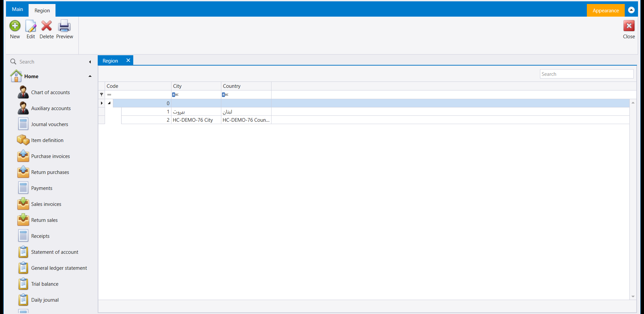The width and height of the screenshot is (644, 314).
Task: Open Purchase invoices
Action: click(x=51, y=156)
